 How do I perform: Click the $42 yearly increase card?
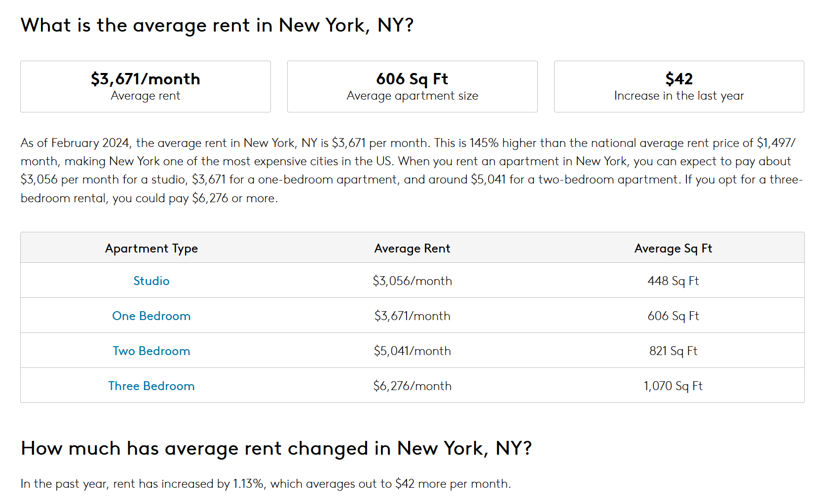pos(679,86)
